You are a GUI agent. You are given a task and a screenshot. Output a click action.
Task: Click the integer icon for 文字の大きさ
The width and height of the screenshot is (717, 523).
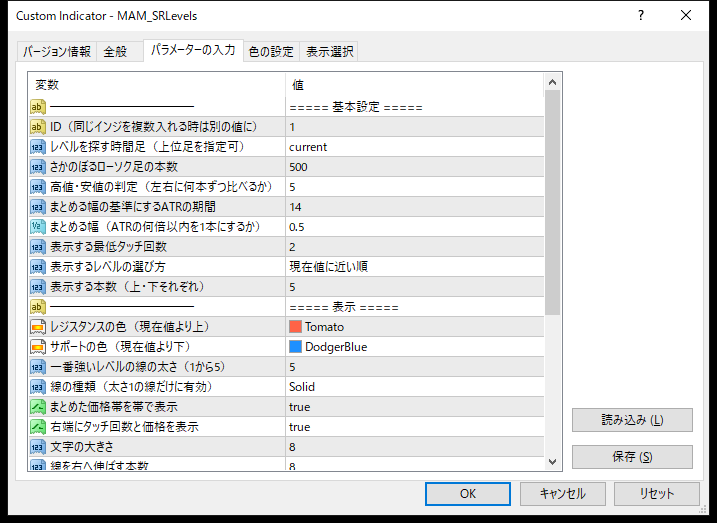tap(38, 447)
